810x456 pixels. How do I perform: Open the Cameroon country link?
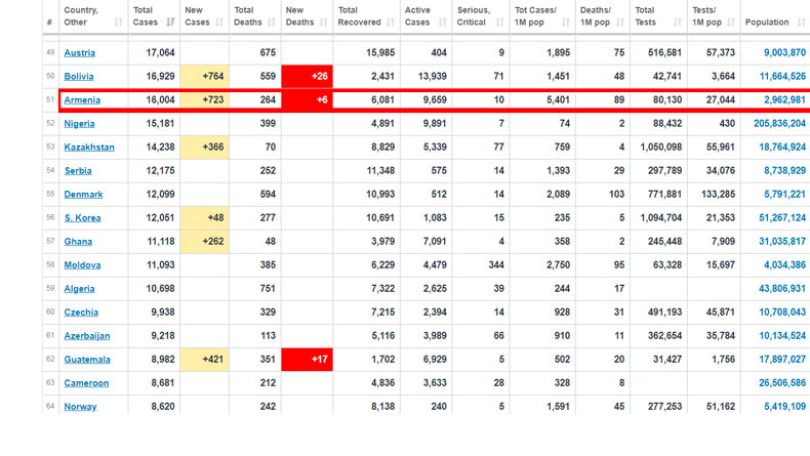pos(87,383)
